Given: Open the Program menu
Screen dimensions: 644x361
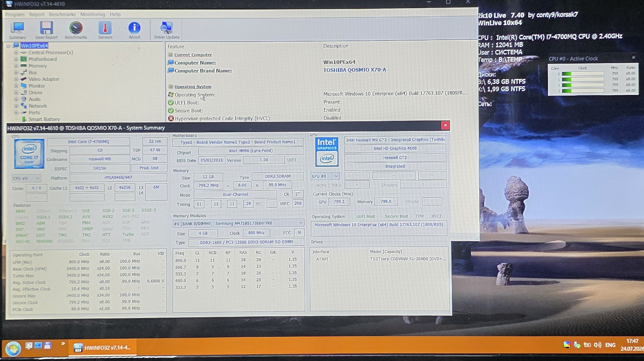Looking at the screenshot, I should coord(15,14).
